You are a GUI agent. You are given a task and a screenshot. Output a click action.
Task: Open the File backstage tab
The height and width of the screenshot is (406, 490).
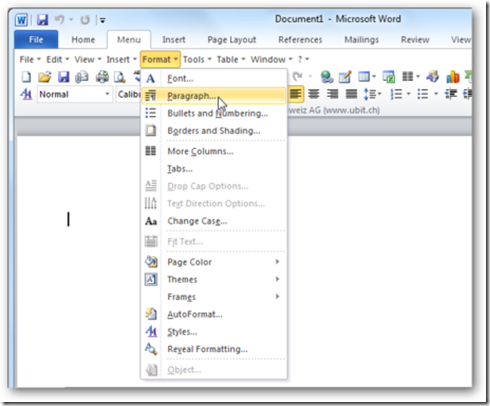point(36,40)
